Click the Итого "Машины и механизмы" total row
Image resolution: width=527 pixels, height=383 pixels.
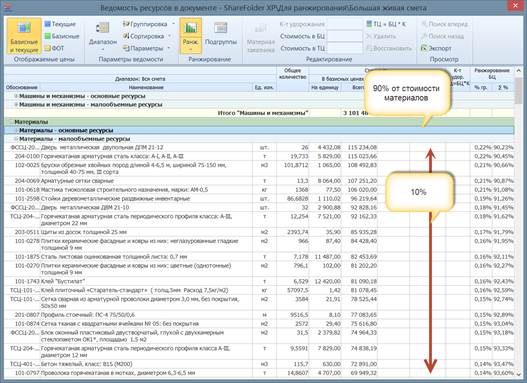point(259,113)
